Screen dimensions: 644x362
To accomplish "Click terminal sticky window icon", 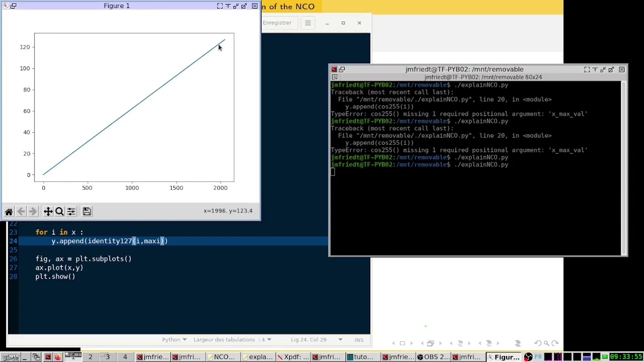I will pos(342,69).
